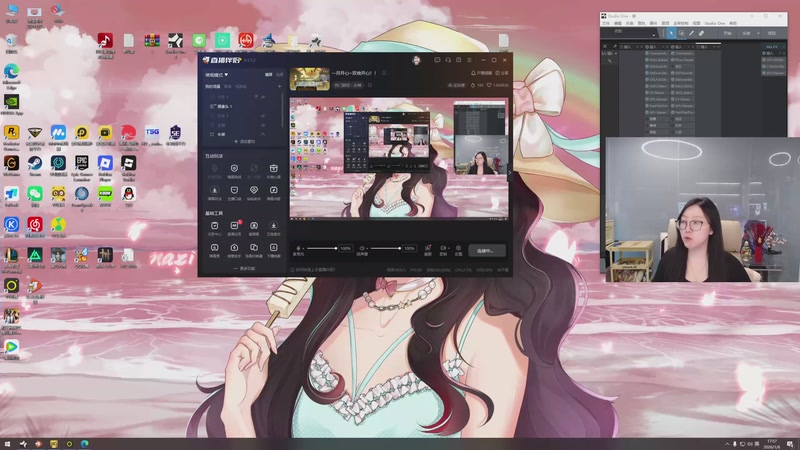This screenshot has width=800, height=450.
Task: Open Rockstar Games Launcher desktop icon
Action: click(11, 135)
